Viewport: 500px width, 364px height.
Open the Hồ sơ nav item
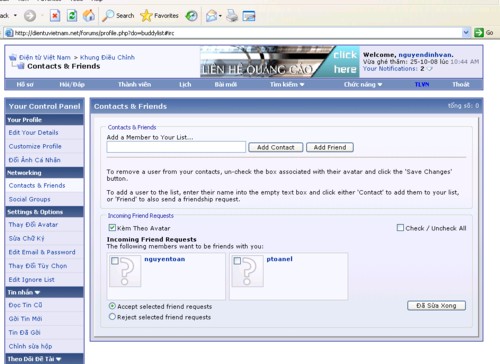[x=25, y=85]
